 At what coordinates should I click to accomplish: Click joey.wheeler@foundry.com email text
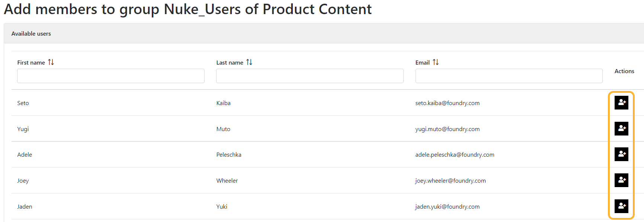coord(450,181)
